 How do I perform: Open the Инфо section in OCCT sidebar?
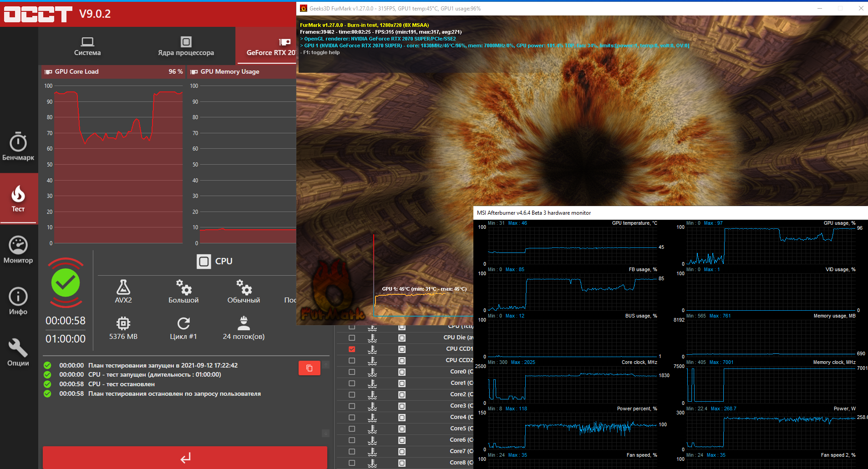click(x=18, y=301)
